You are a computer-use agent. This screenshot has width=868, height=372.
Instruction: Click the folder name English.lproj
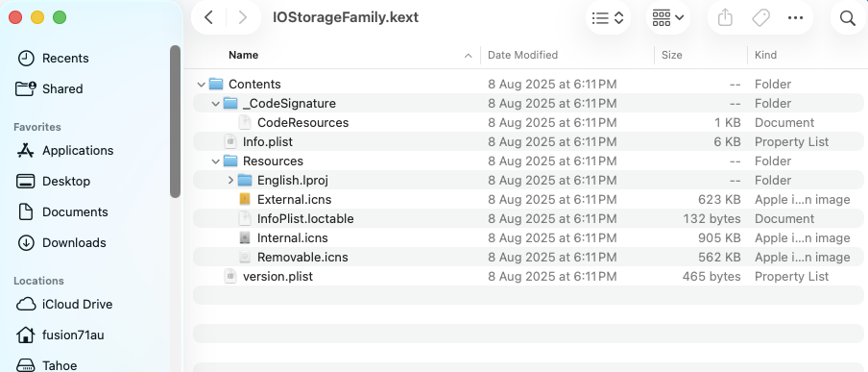pyautogui.click(x=294, y=180)
